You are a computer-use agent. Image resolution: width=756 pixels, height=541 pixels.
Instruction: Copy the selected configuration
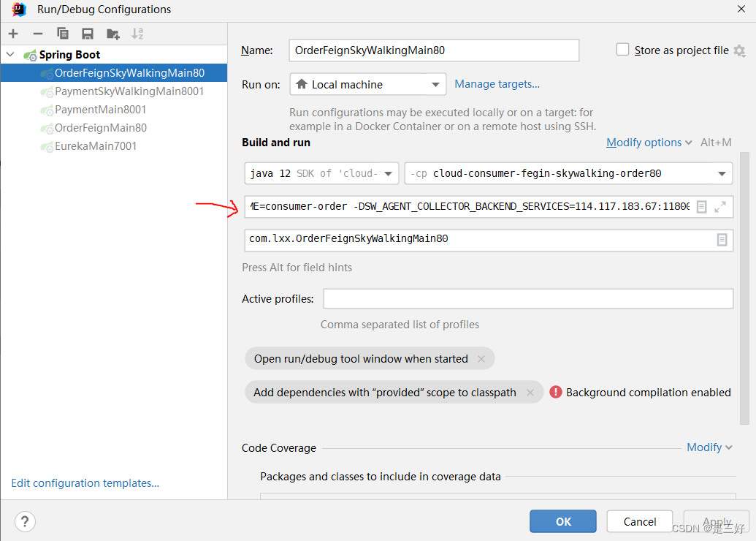click(x=63, y=34)
